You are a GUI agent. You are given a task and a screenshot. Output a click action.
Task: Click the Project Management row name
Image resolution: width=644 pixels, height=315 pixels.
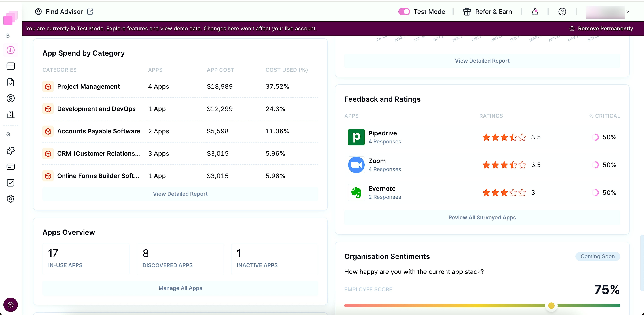(x=88, y=87)
